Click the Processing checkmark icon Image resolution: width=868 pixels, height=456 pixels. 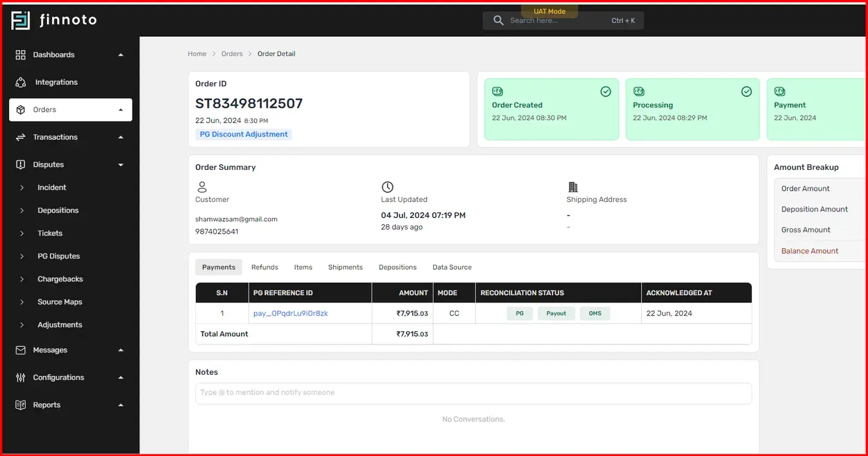pos(746,92)
